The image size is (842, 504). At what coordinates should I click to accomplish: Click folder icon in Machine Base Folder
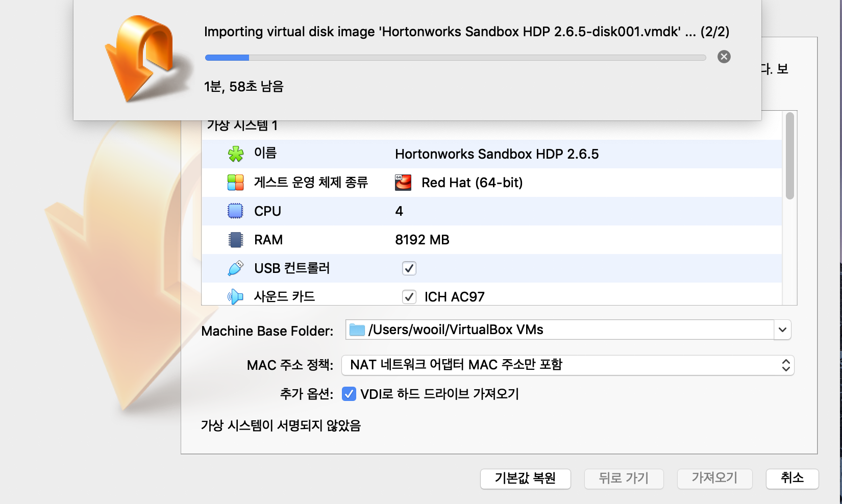click(x=357, y=330)
